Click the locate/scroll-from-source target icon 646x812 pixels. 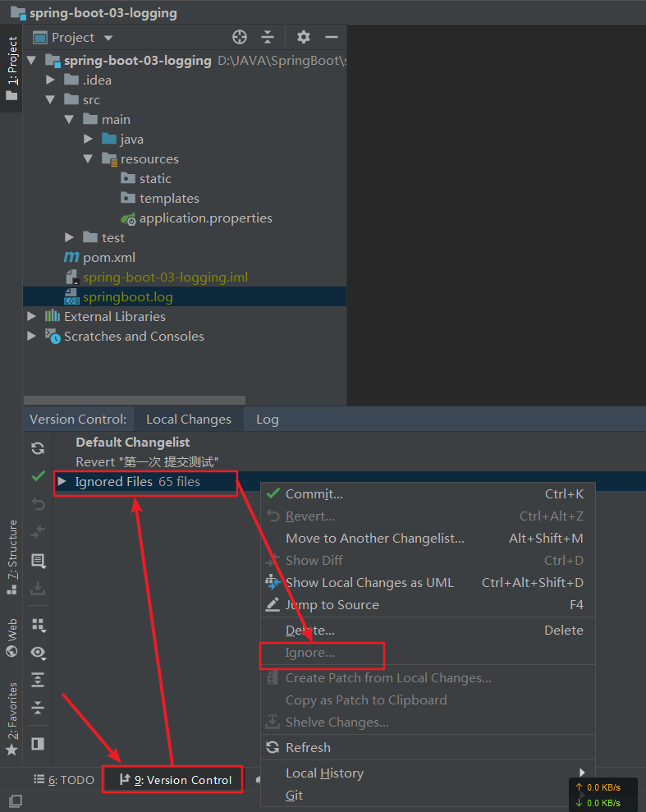[x=240, y=37]
